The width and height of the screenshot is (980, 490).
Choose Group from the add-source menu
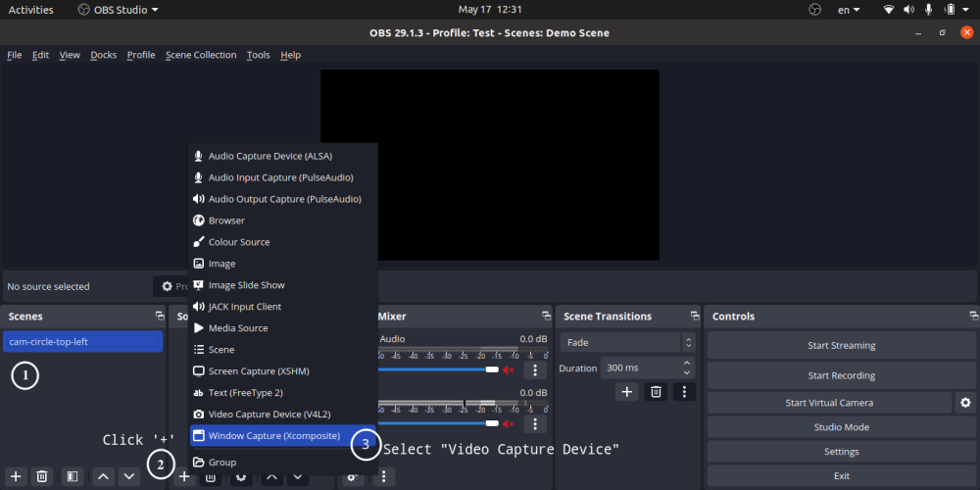[283, 463]
